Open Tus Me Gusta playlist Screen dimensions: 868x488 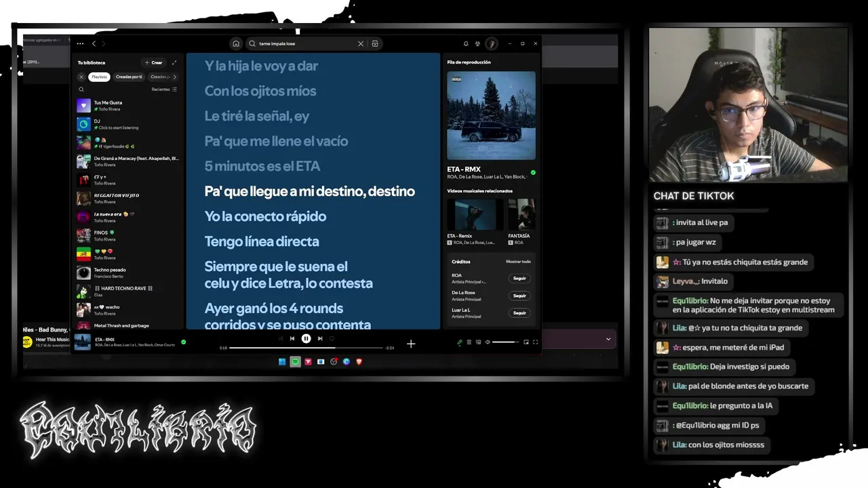click(x=127, y=106)
